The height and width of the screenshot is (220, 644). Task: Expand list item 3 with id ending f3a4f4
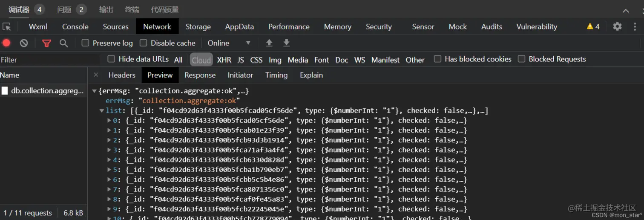(x=109, y=150)
